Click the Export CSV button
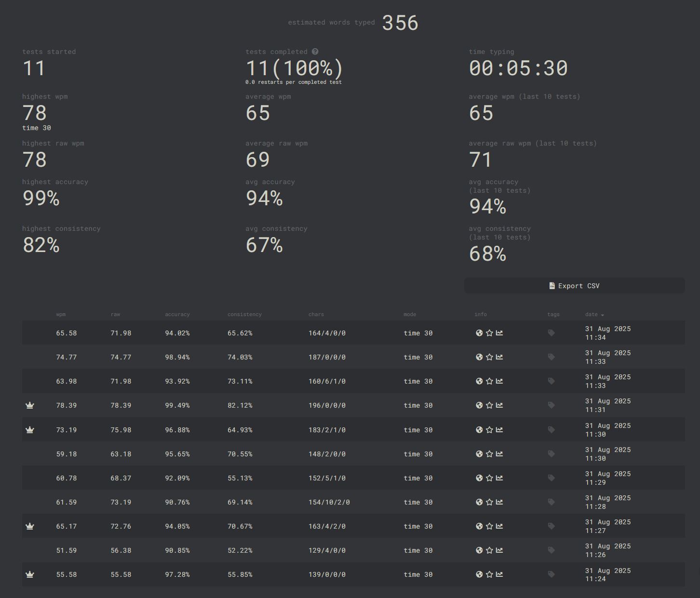The width and height of the screenshot is (700, 598). pyautogui.click(x=574, y=286)
